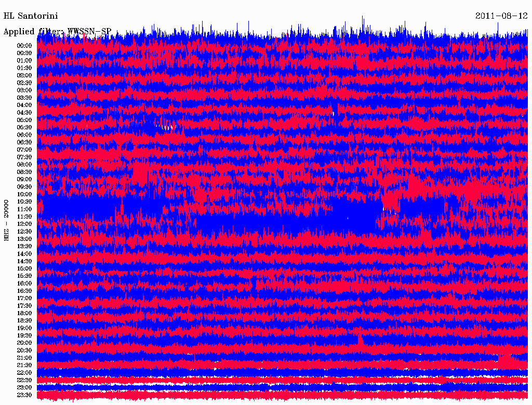Select the 18:30 time marker
The width and height of the screenshot is (532, 405).
pos(24,321)
